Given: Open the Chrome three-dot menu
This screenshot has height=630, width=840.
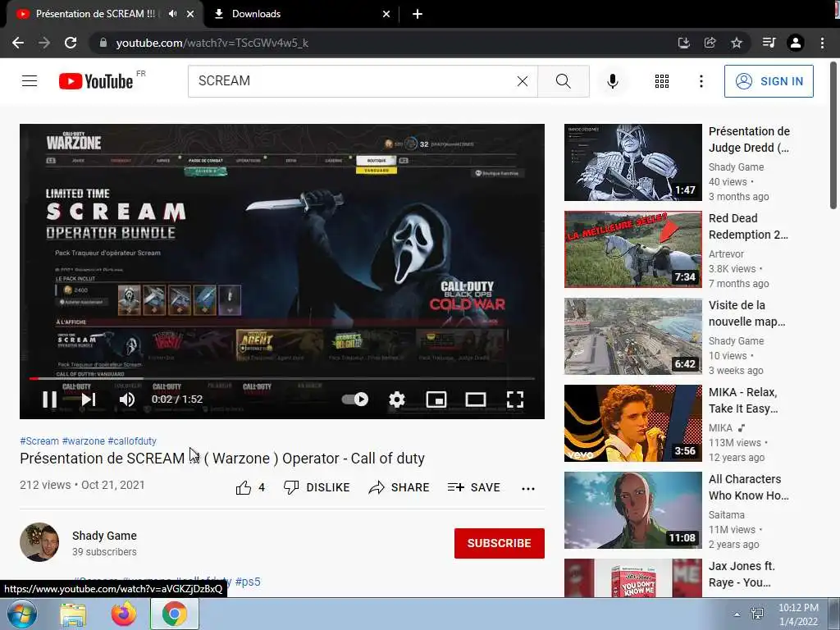Looking at the screenshot, I should point(822,43).
